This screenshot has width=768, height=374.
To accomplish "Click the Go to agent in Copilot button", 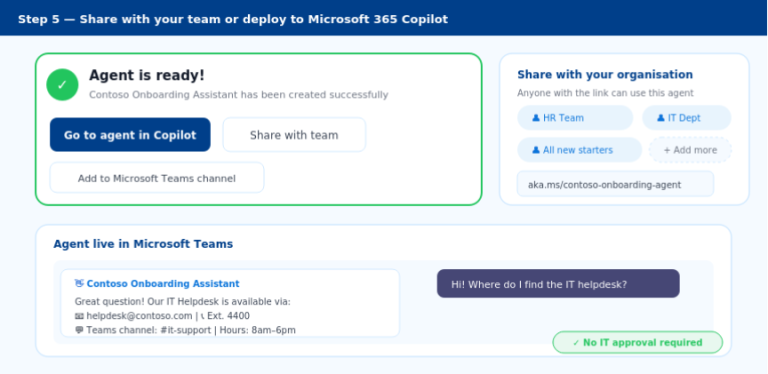I will coord(130,135).
